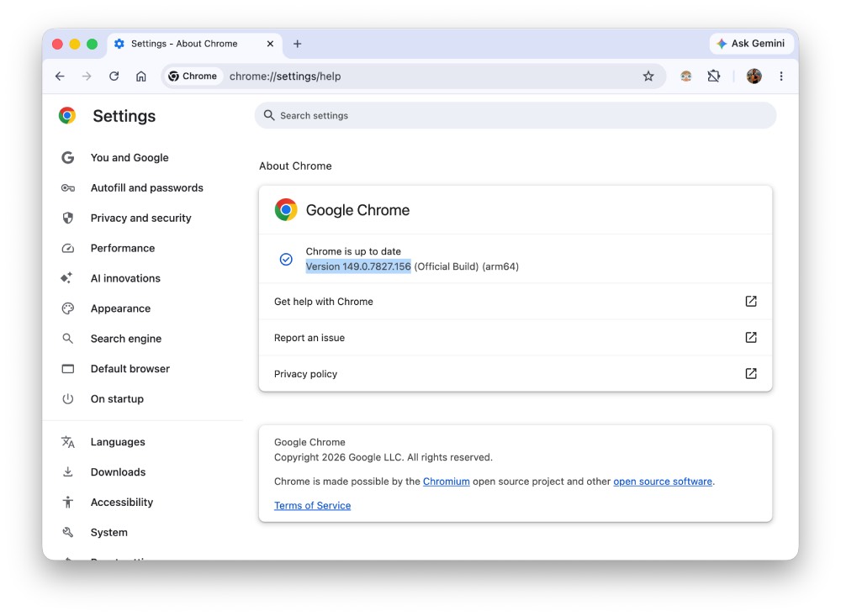Click the profile avatar in toolbar
Image resolution: width=841 pixels, height=616 pixels.
[x=754, y=76]
